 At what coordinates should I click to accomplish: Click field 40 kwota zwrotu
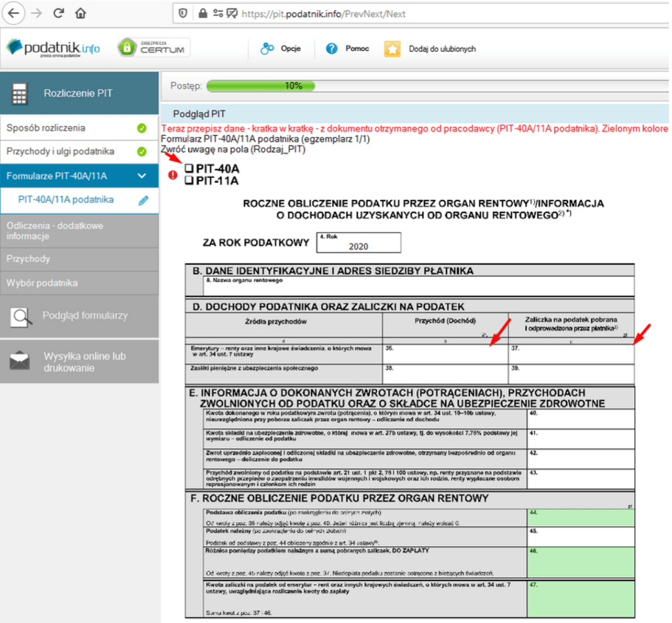pyautogui.click(x=581, y=419)
